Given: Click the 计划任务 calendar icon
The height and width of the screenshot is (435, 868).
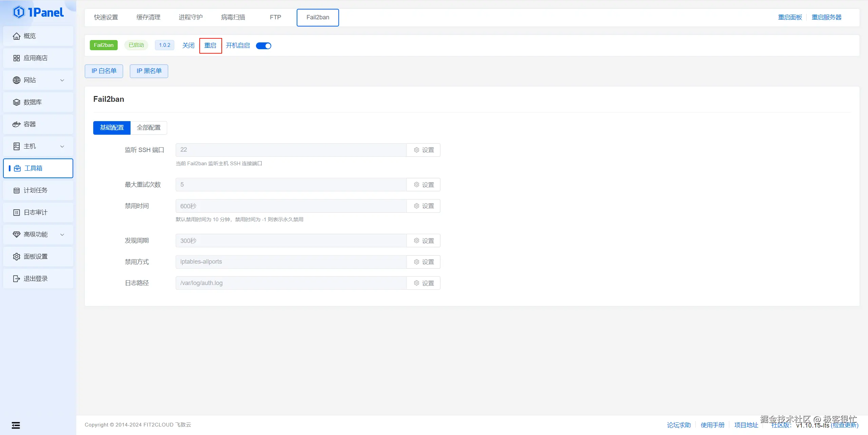Looking at the screenshot, I should pyautogui.click(x=16, y=190).
